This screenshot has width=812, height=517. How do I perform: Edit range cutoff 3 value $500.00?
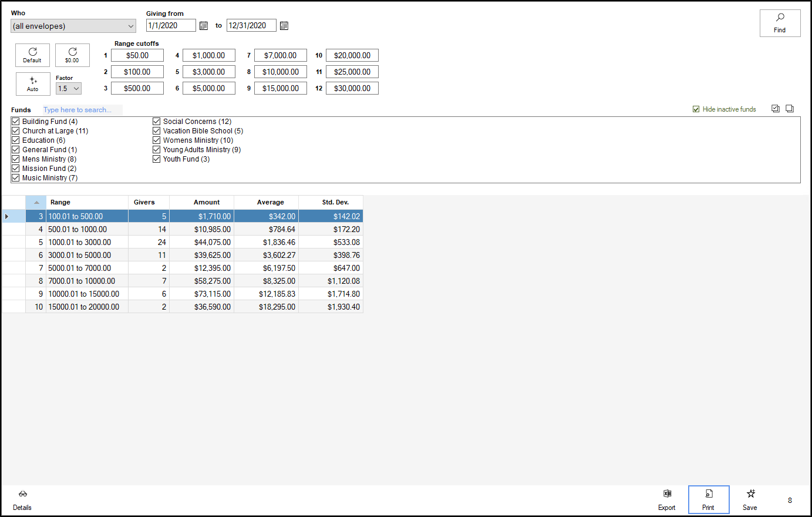click(x=137, y=88)
